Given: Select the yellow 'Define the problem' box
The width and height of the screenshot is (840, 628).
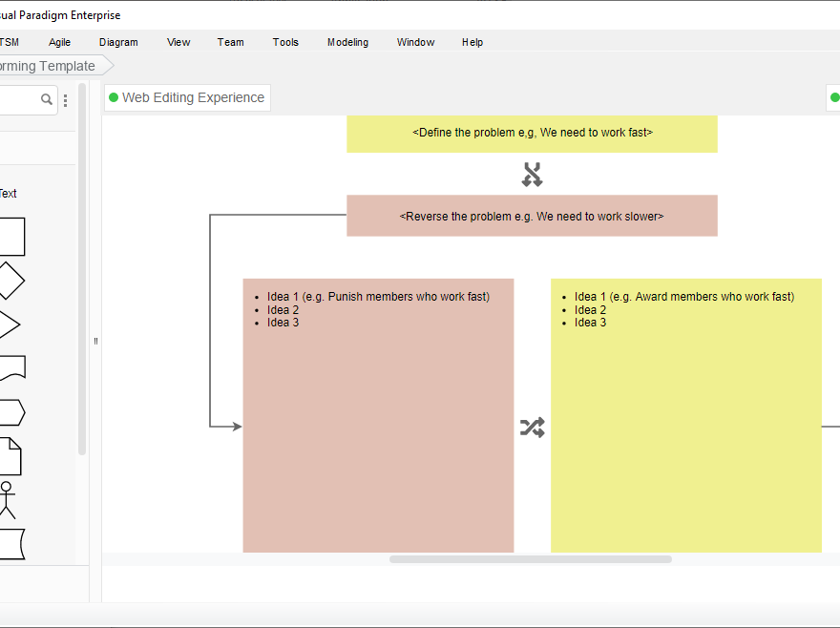Looking at the screenshot, I should pyautogui.click(x=532, y=134).
